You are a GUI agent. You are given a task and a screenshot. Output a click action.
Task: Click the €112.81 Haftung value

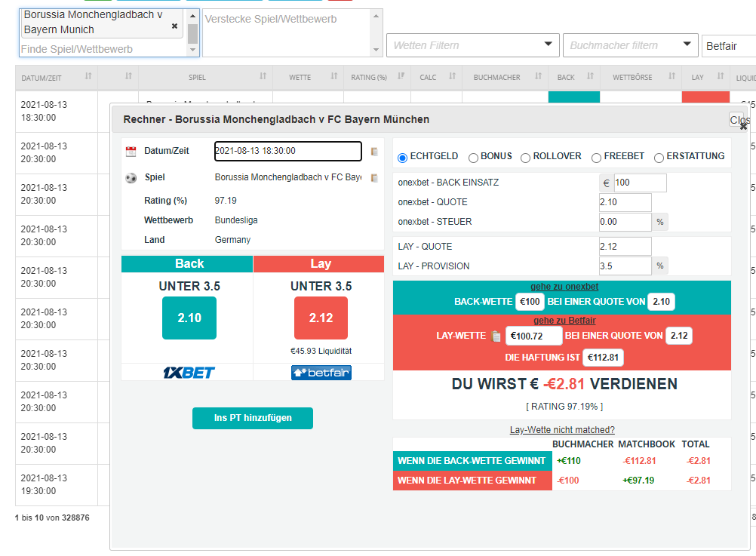(603, 358)
